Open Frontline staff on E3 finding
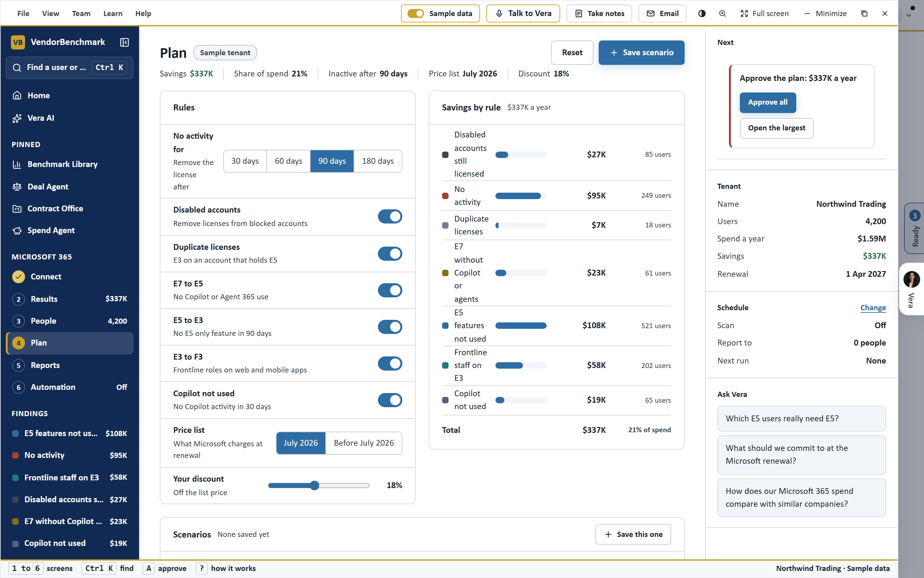Viewport: 924px width, 578px height. click(70, 477)
